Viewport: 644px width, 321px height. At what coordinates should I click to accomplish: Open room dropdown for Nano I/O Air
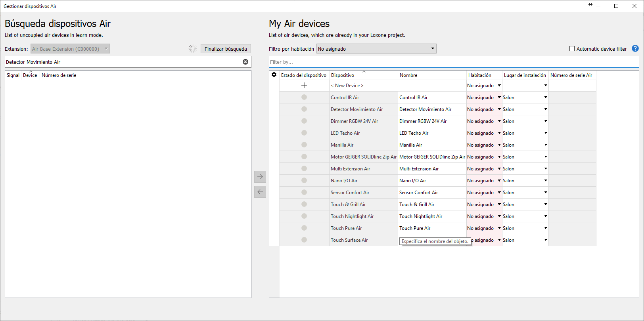pyautogui.click(x=499, y=180)
